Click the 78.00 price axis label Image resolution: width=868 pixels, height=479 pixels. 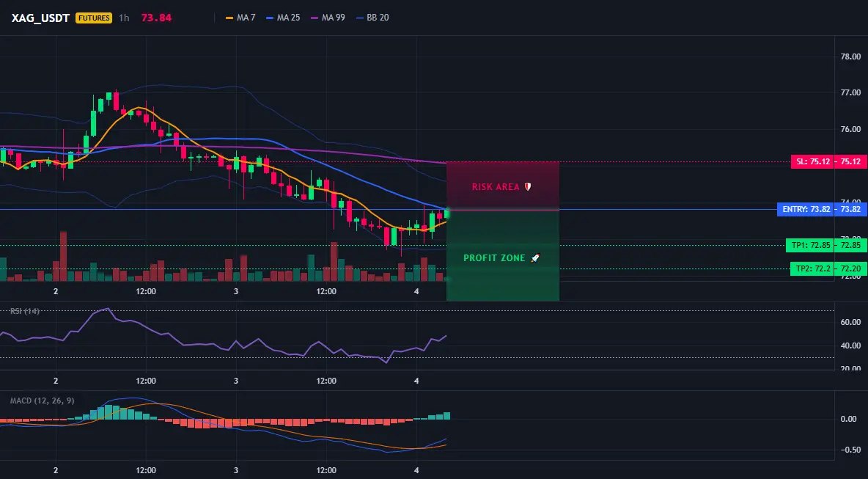(x=850, y=56)
